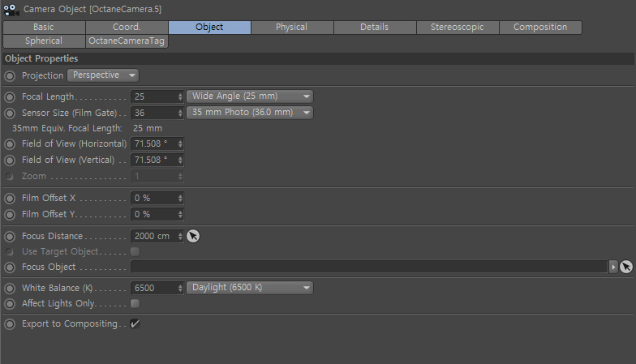Click the Focus Object picker arrow icon
This screenshot has height=364, width=636.
tap(626, 267)
